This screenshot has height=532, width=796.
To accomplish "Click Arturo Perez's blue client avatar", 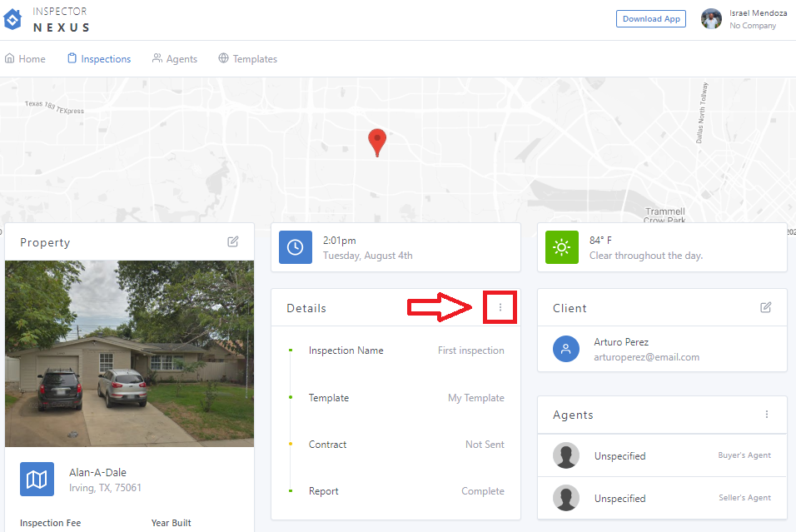I will pos(566,349).
